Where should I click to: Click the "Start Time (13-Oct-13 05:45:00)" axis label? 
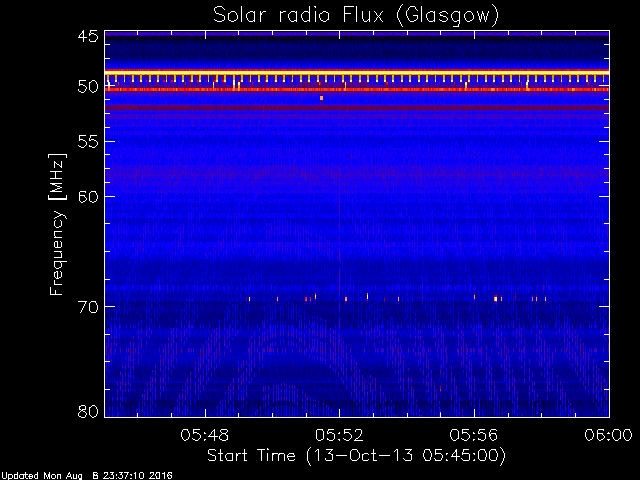click(x=356, y=456)
